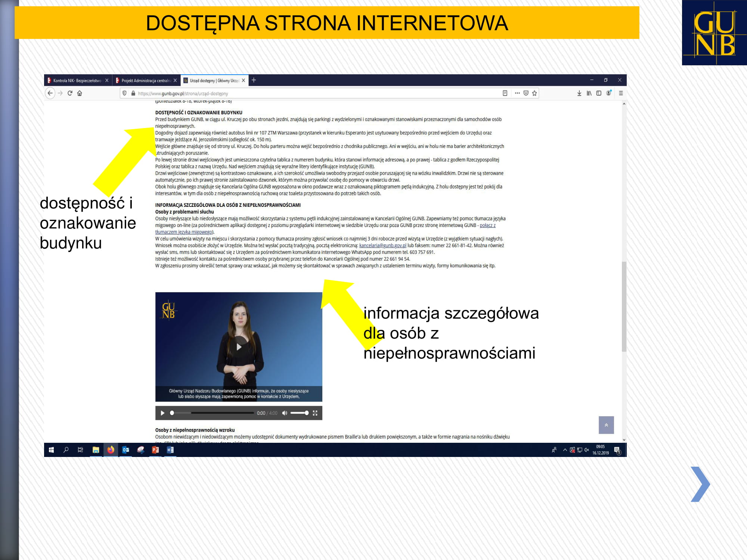Click the browser vertical scrollbar thumb
Viewport: 747px width, 560px height.
coord(624,306)
